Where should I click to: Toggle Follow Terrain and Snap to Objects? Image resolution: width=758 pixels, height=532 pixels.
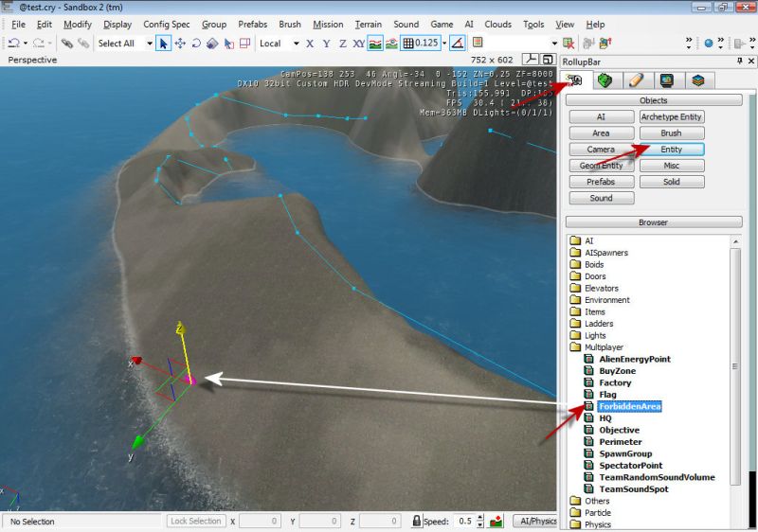click(391, 43)
